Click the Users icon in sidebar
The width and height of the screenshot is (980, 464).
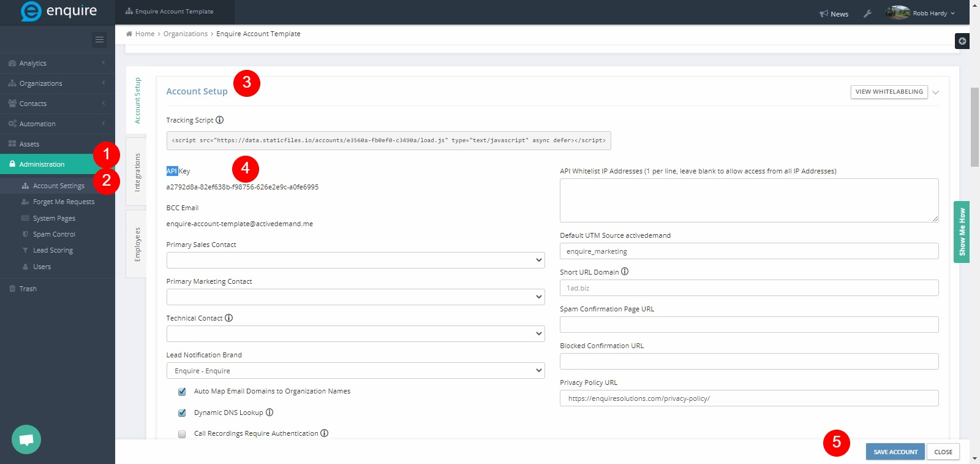click(x=25, y=267)
